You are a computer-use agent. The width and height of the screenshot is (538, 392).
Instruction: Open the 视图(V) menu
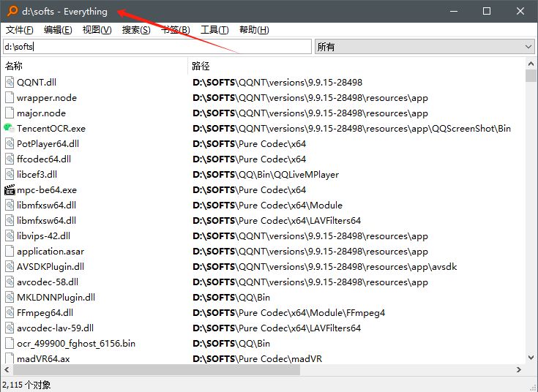[97, 30]
